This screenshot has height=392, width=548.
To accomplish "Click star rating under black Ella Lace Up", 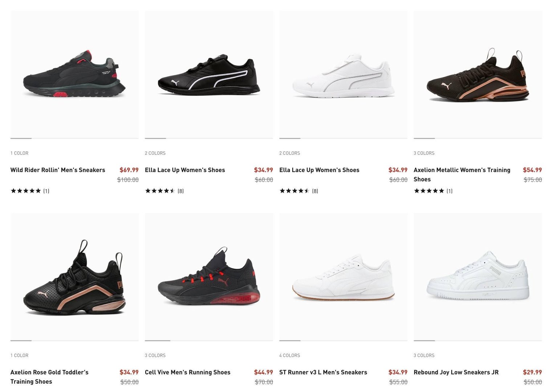I will 160,191.
